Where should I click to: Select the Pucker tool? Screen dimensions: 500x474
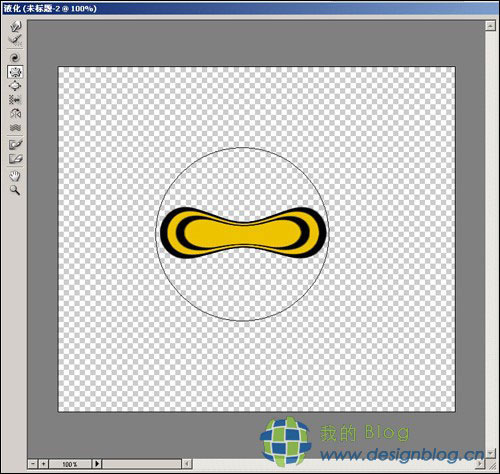click(x=15, y=72)
